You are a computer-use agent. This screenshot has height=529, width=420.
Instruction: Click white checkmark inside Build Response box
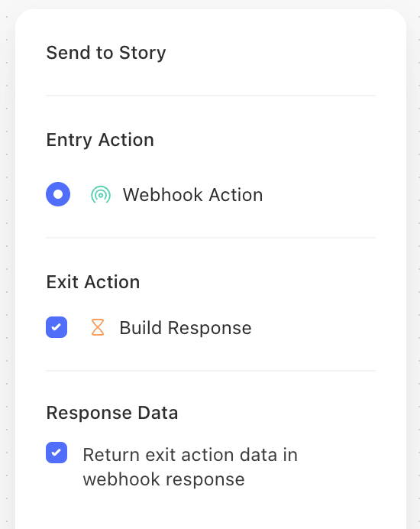point(57,327)
